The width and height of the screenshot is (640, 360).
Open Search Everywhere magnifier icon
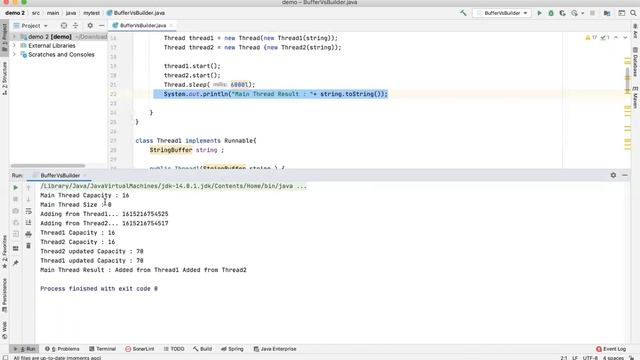[633, 13]
